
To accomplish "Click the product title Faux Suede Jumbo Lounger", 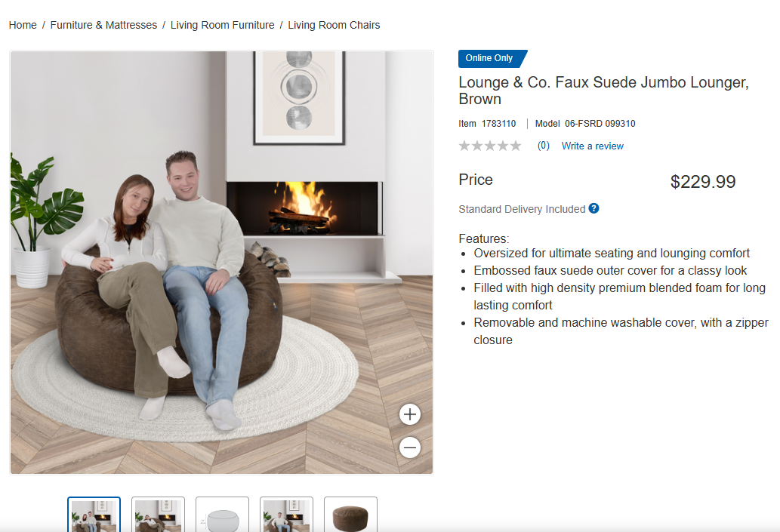I will (603, 91).
